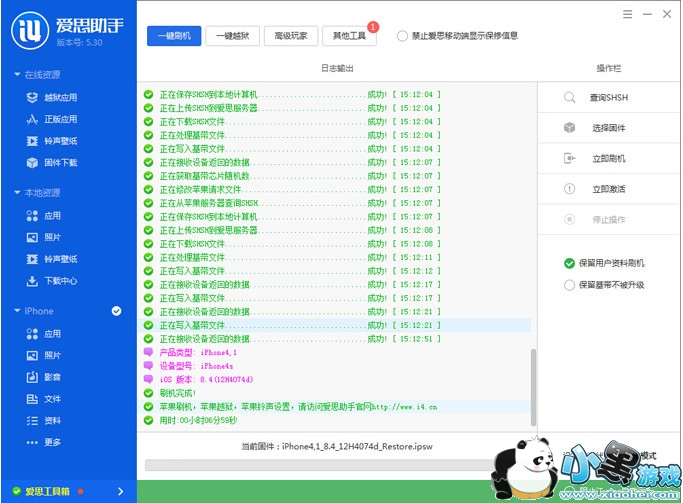Open 越狱应用 in the sidebar
The height and width of the screenshot is (503, 683).
coord(60,97)
